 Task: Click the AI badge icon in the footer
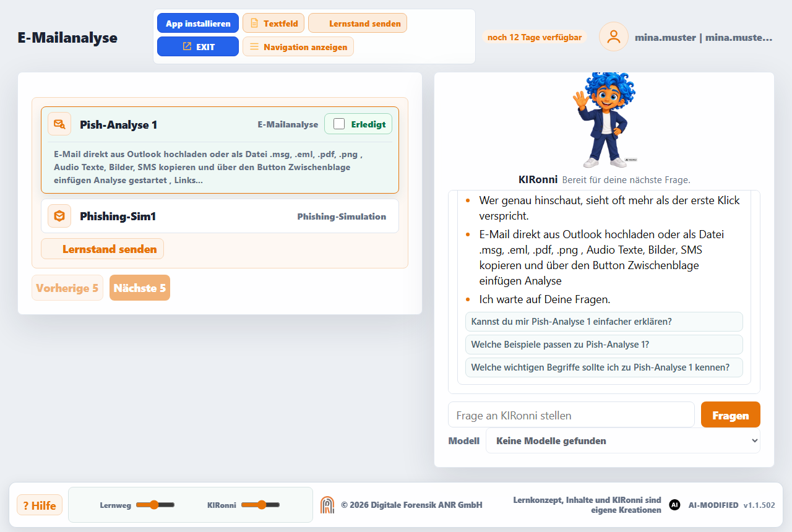675,505
